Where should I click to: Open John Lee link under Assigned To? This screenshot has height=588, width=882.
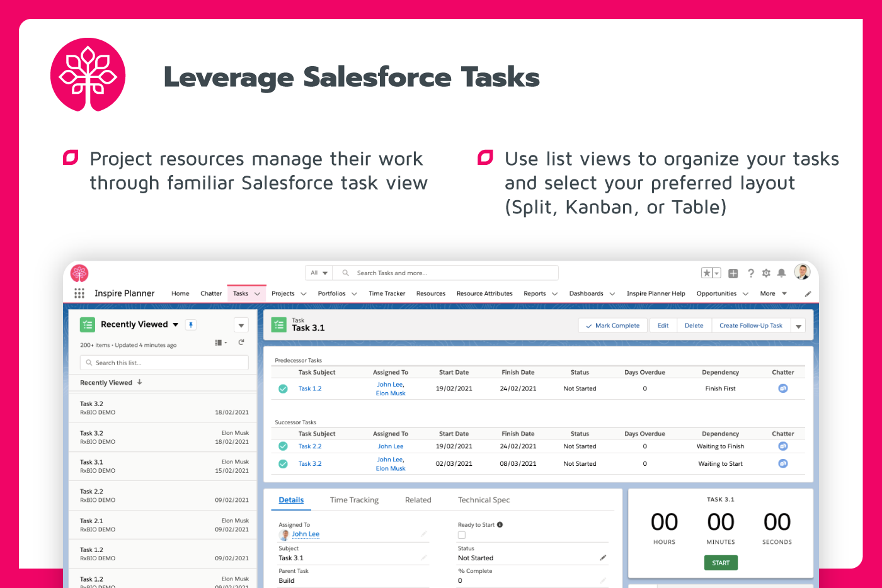(306, 534)
